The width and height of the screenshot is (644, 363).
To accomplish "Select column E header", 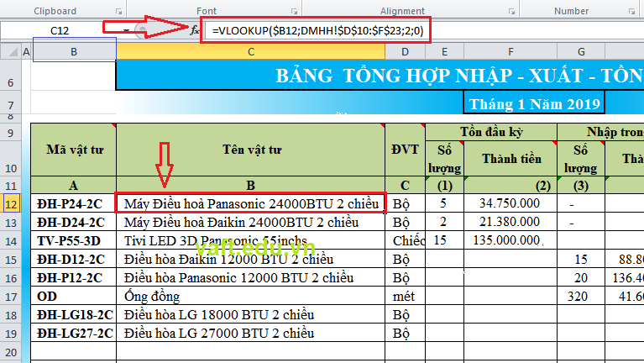I will pyautogui.click(x=444, y=52).
